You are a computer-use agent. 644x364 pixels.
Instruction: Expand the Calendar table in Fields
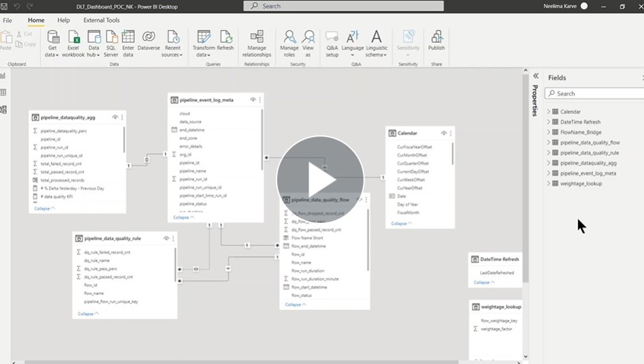pyautogui.click(x=549, y=112)
